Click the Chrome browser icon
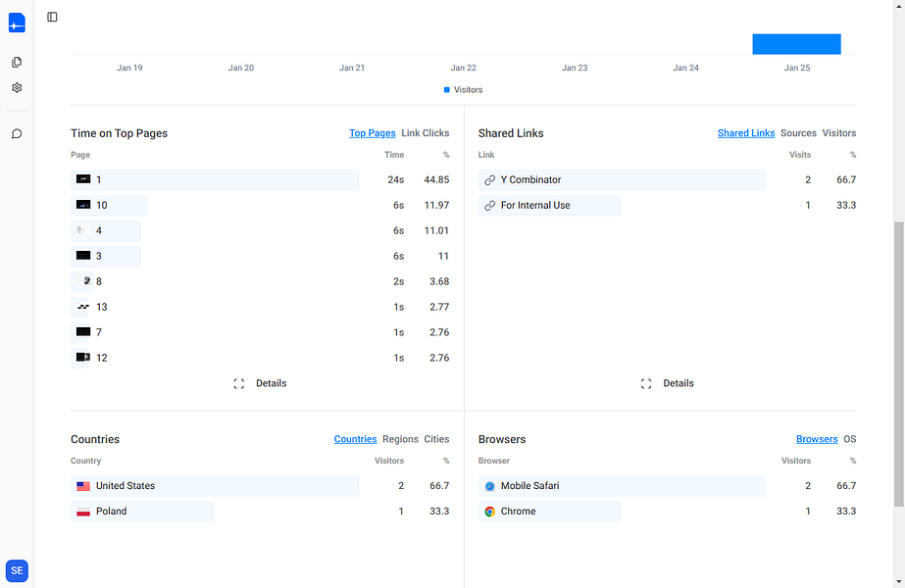Viewport: 905px width, 588px height. (489, 512)
